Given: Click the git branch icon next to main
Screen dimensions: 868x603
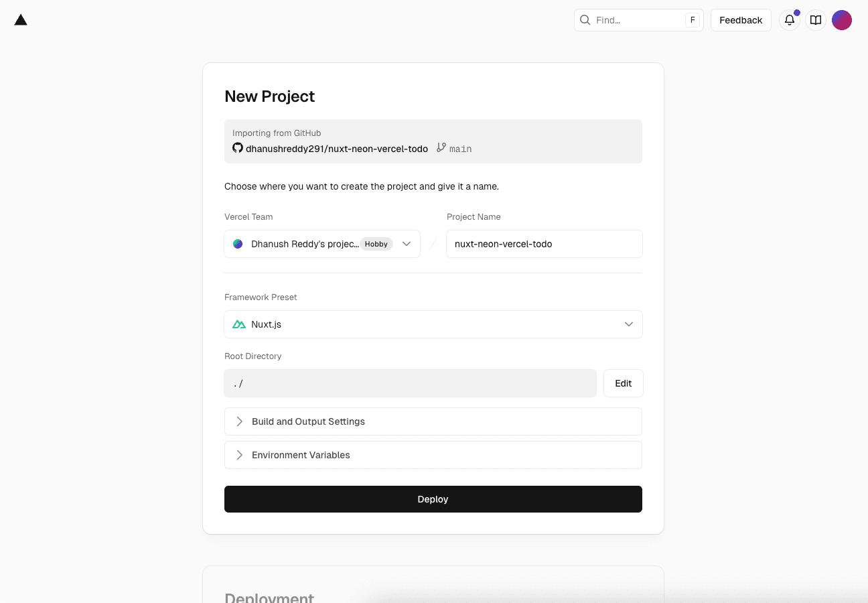Looking at the screenshot, I should (x=441, y=148).
